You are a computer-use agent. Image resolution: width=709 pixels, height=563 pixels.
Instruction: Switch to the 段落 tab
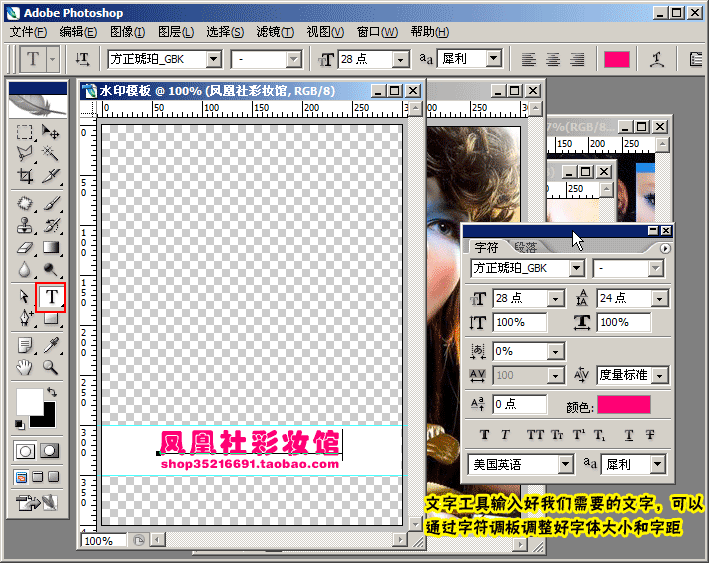coord(525,247)
